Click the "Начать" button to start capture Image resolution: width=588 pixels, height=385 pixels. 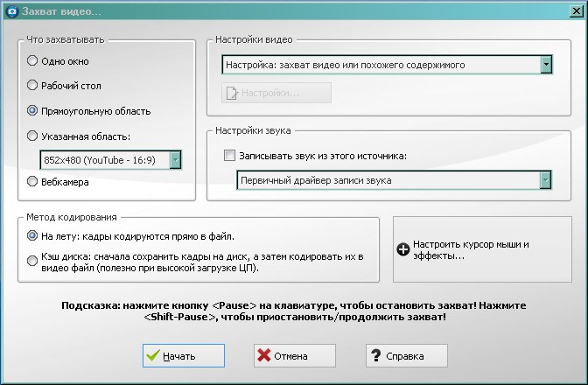click(x=184, y=355)
